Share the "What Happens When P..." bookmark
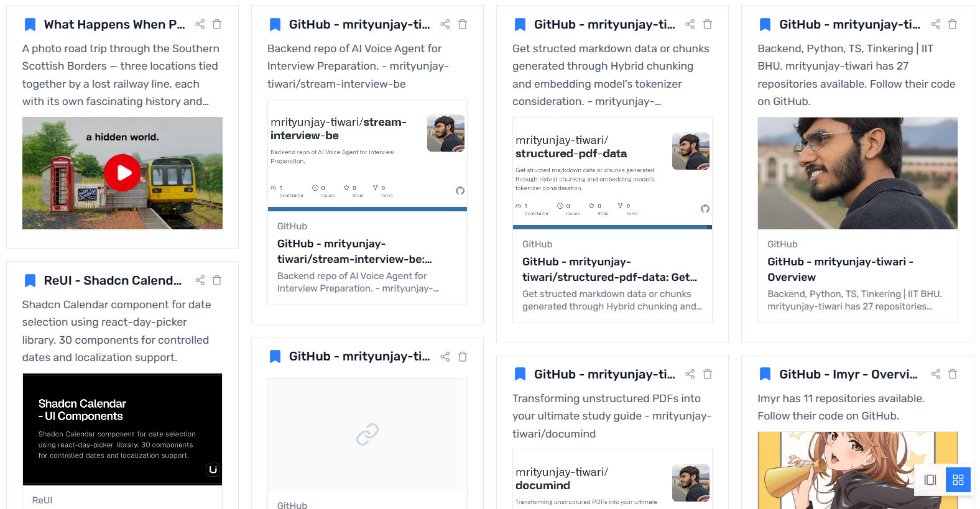This screenshot has width=980, height=509. click(x=200, y=24)
